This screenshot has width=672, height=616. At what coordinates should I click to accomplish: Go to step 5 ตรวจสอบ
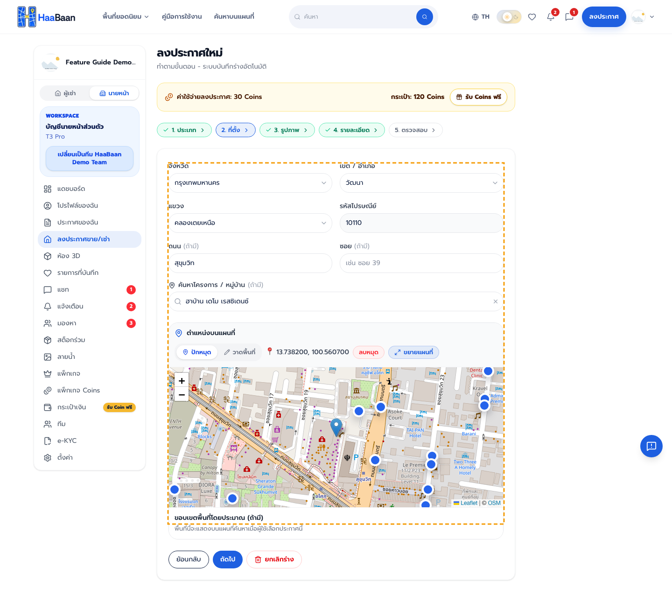[x=415, y=130]
